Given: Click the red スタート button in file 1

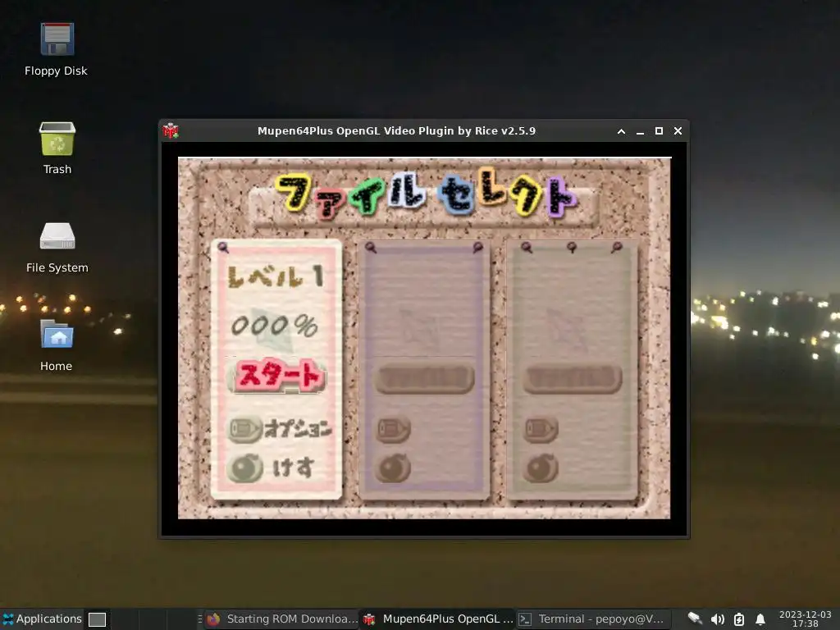Looking at the screenshot, I should pos(277,375).
